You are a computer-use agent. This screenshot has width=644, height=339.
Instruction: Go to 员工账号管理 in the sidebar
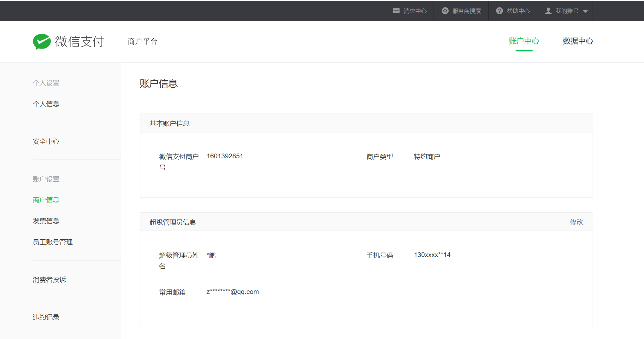pyautogui.click(x=53, y=242)
